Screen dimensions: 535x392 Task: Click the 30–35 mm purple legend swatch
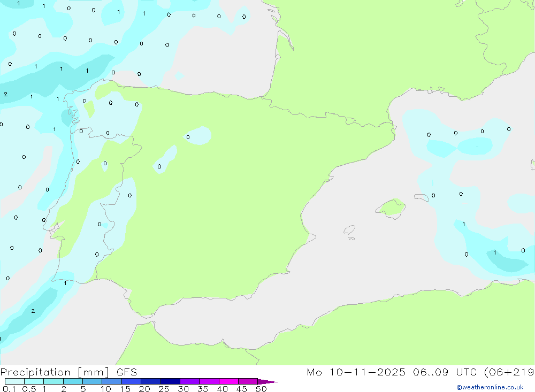(x=190, y=381)
